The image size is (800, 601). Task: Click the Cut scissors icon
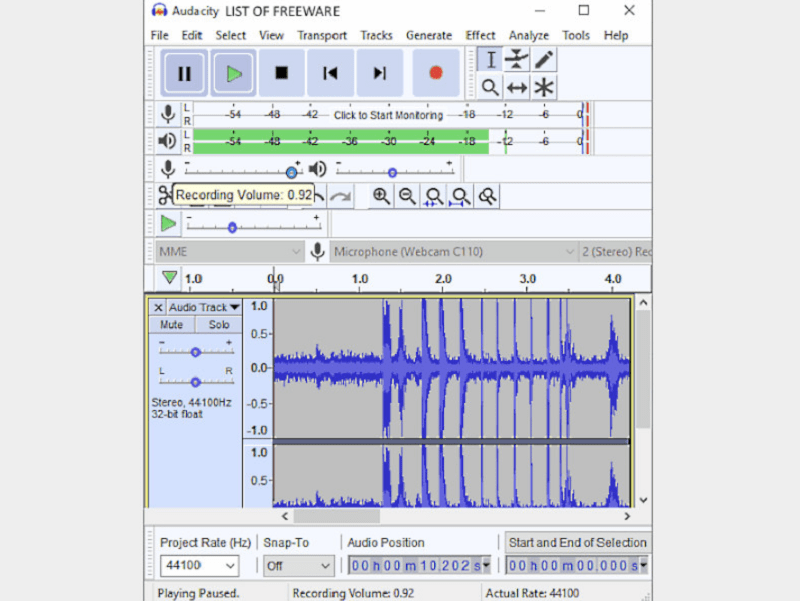coord(165,195)
